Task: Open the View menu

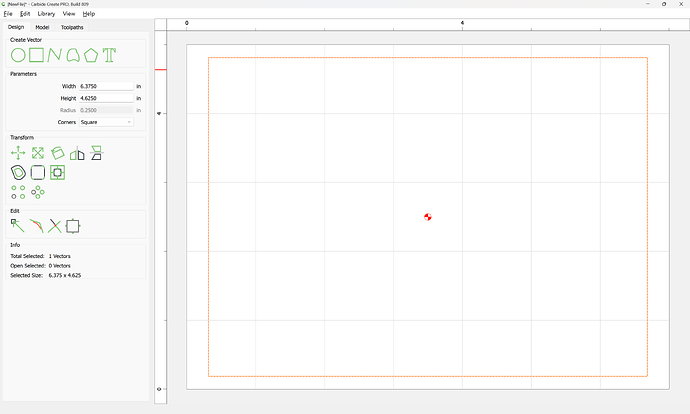Action: (69, 14)
